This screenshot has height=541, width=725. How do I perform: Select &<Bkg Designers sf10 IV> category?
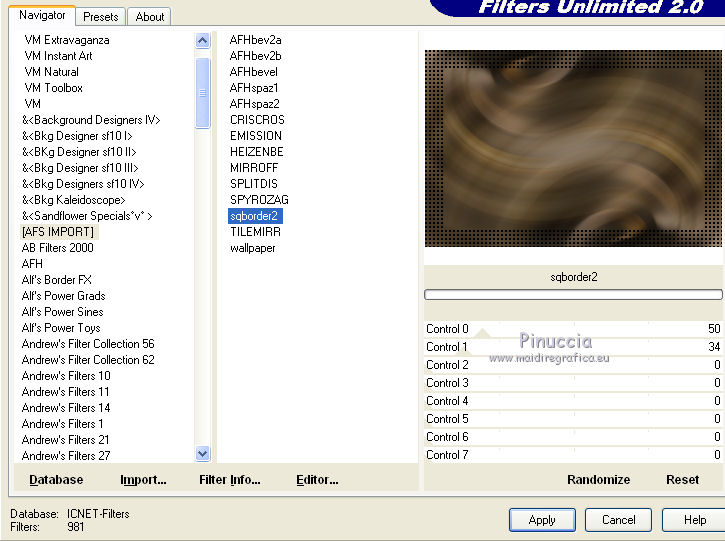pos(83,184)
